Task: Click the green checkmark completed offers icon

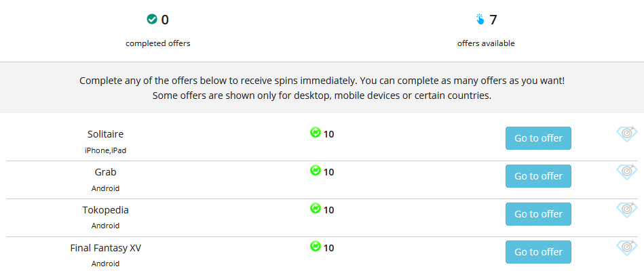Action: (x=152, y=19)
